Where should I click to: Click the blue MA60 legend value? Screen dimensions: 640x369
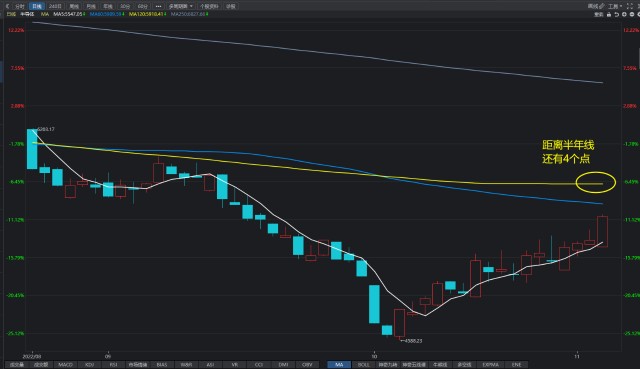pyautogui.click(x=107, y=14)
